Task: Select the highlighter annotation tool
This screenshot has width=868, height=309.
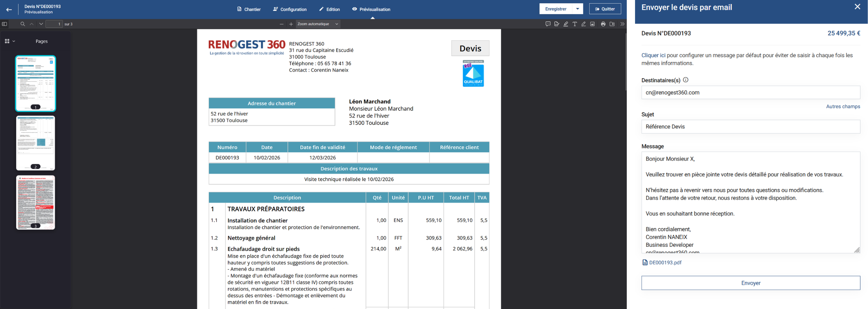Action: coord(566,24)
